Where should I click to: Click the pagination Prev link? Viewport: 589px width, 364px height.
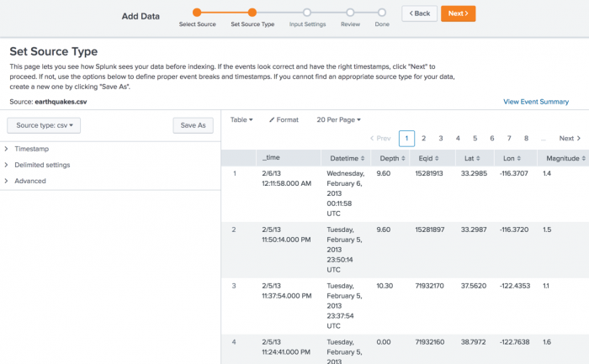[380, 139]
